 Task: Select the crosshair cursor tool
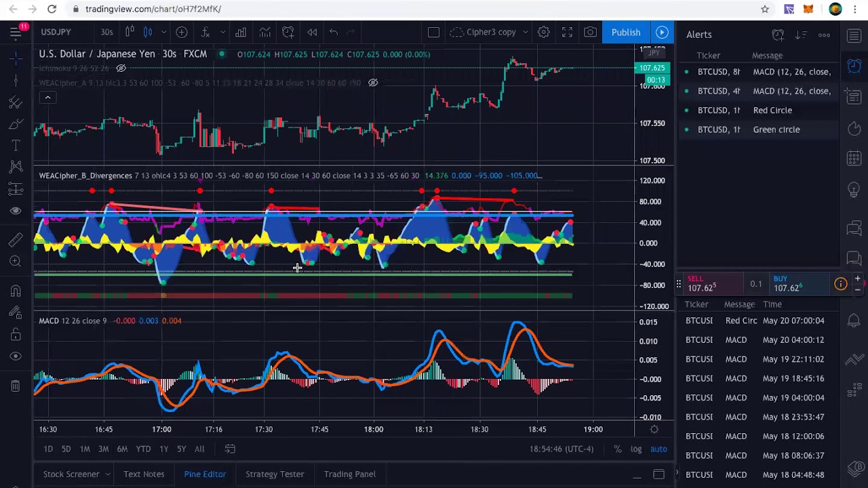coord(16,59)
